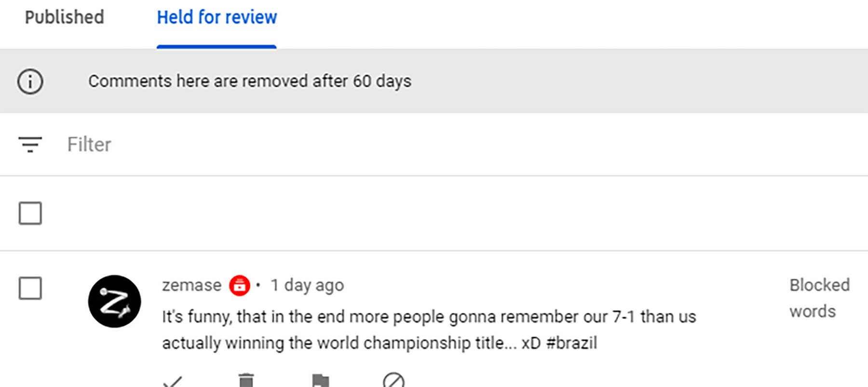
Task: Hide user from channel with the block icon
Action: (x=393, y=381)
